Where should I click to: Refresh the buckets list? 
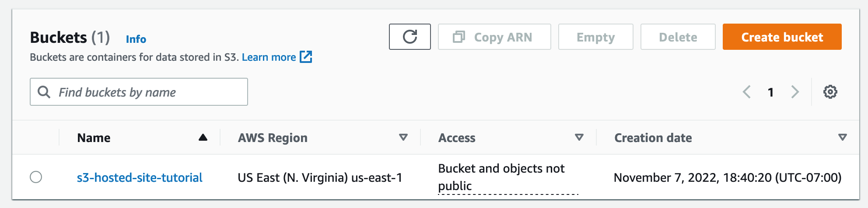coord(409,37)
